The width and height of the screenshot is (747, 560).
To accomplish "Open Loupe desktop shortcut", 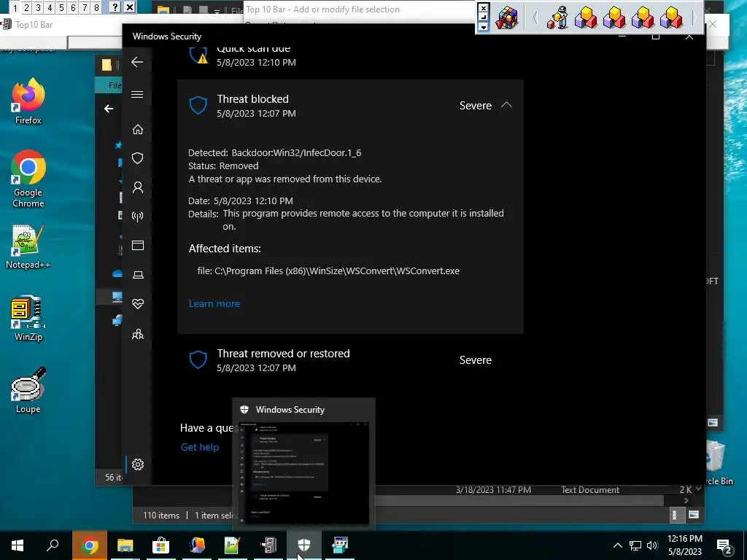I will [x=28, y=391].
